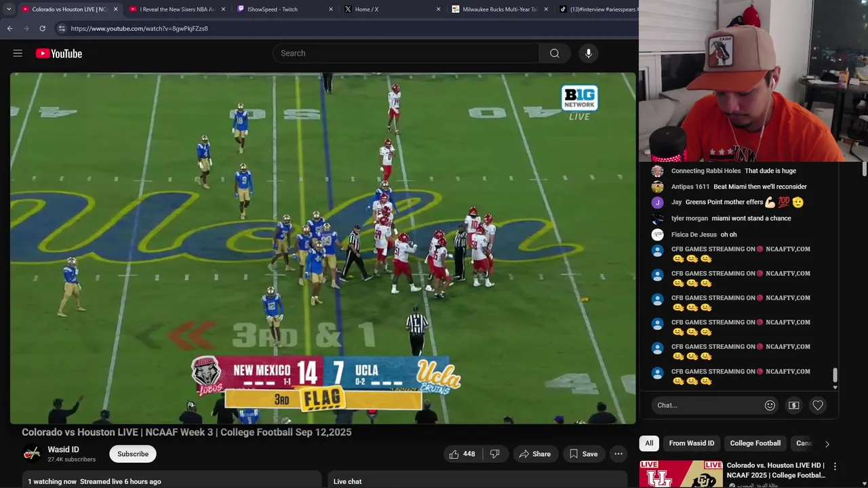Like the video with thumbs up
The width and height of the screenshot is (868, 488).
pos(462,454)
